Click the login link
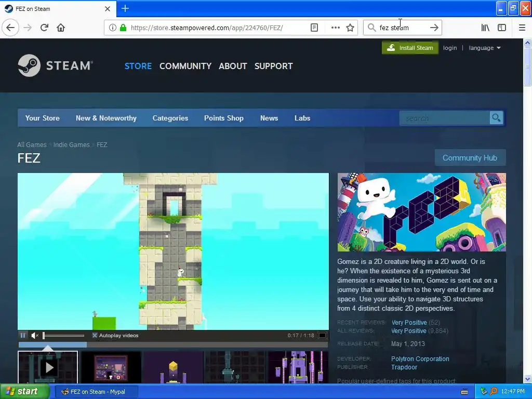Viewport: 532px width, 399px height. (450, 48)
